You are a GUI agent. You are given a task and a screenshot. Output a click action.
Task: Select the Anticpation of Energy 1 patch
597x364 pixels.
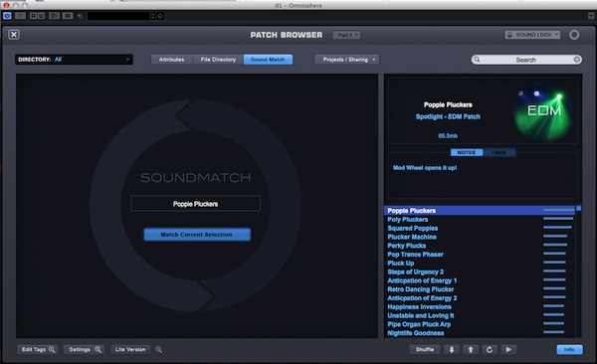480,280
